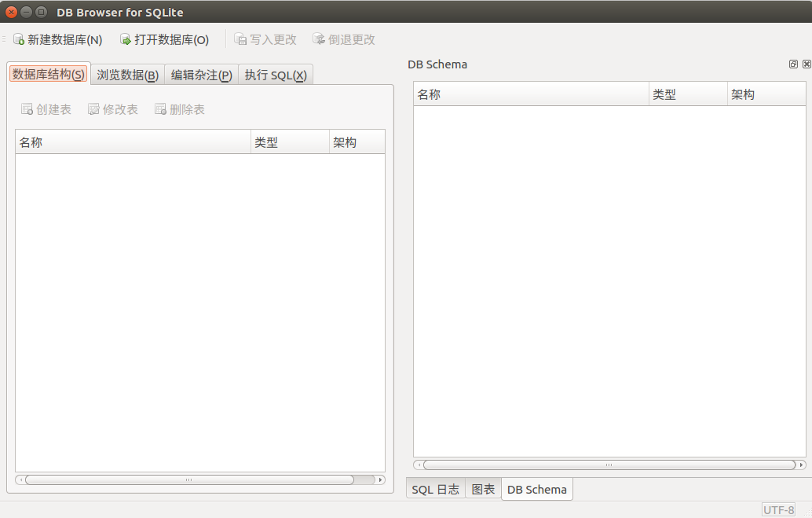Float the DB Schema dock panel
Viewport: 812px width, 518px height.
tap(793, 64)
